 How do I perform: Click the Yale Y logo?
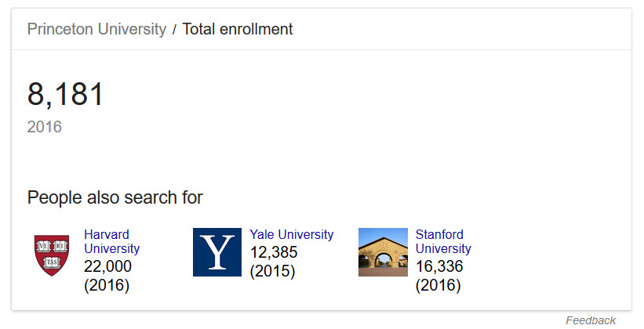pyautogui.click(x=217, y=252)
